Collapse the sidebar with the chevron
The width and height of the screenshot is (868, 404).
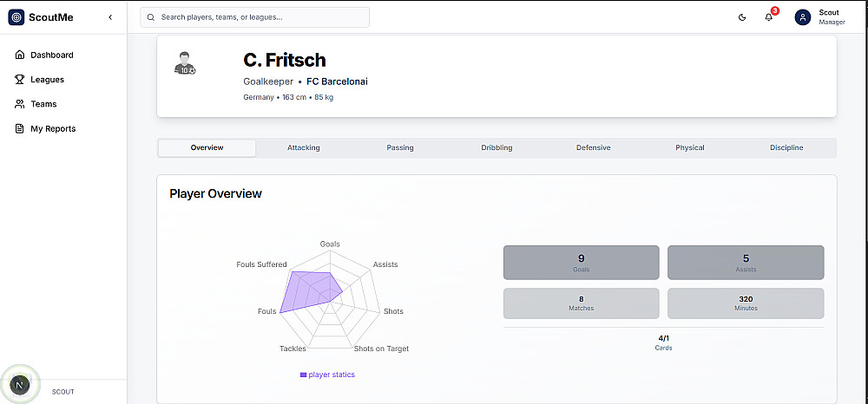[109, 17]
